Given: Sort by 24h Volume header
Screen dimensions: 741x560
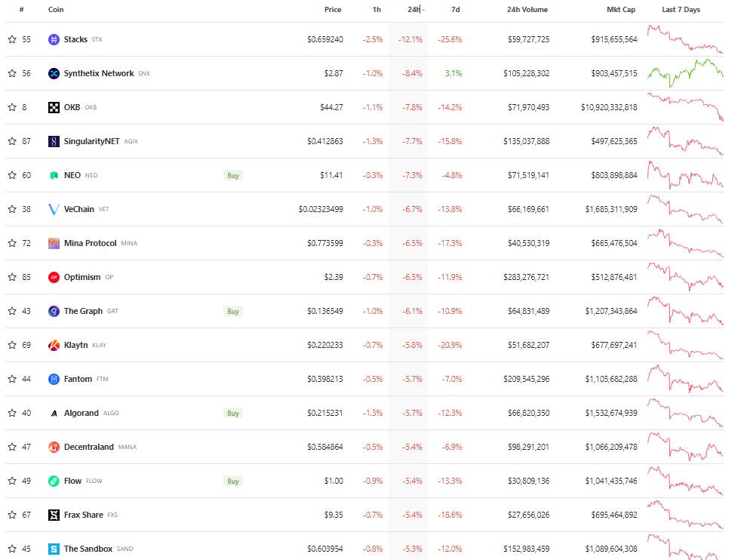Looking at the screenshot, I should [527, 10].
